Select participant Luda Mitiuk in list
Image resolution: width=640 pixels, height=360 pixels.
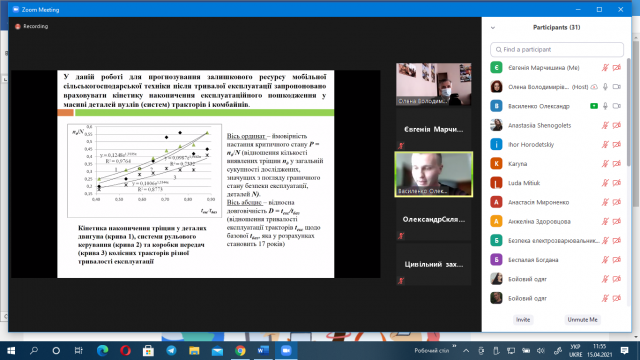point(557,183)
